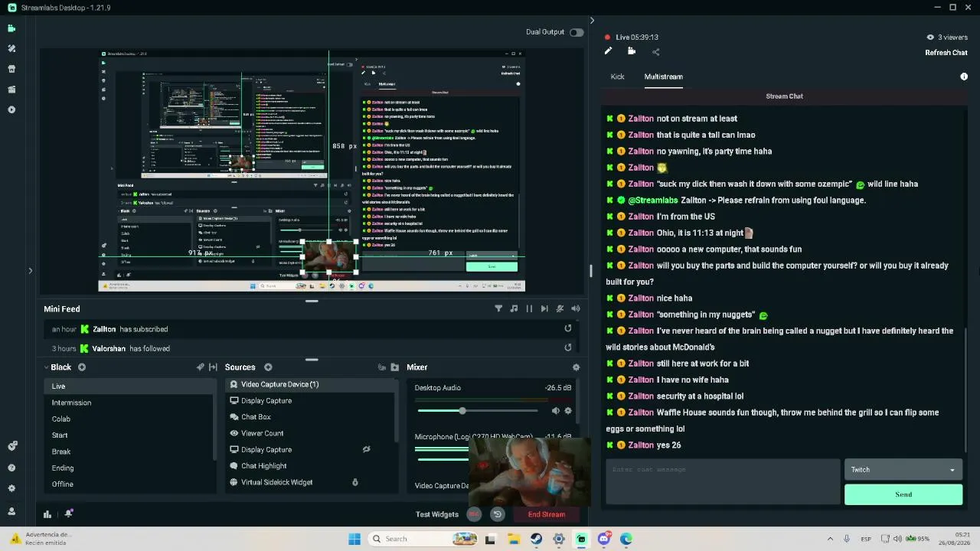Mute Desktop Audio speaker icon
The height and width of the screenshot is (551, 980).
click(x=556, y=411)
